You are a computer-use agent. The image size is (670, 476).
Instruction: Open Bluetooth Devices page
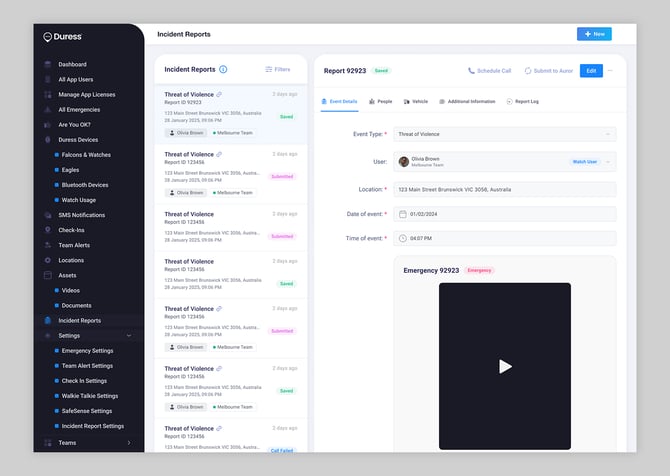[85, 185]
